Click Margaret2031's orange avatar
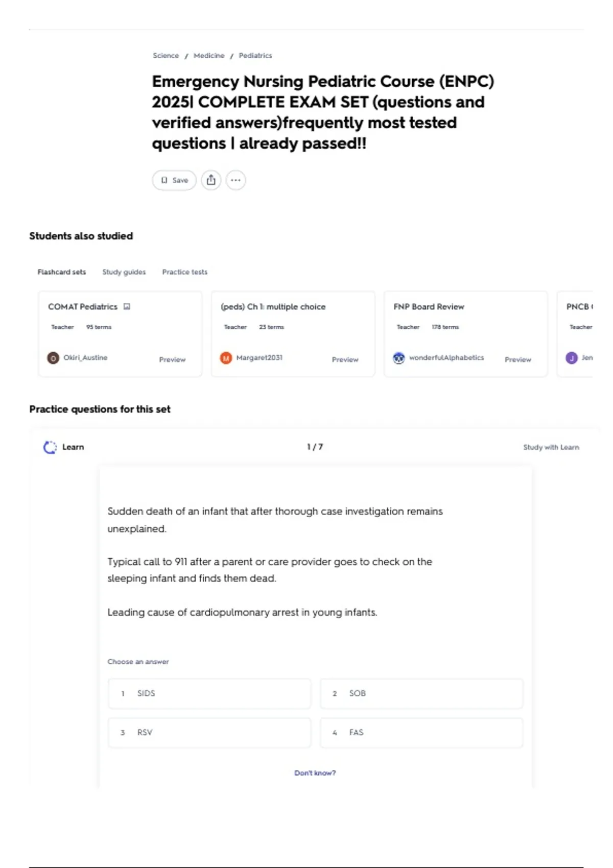 tap(226, 358)
